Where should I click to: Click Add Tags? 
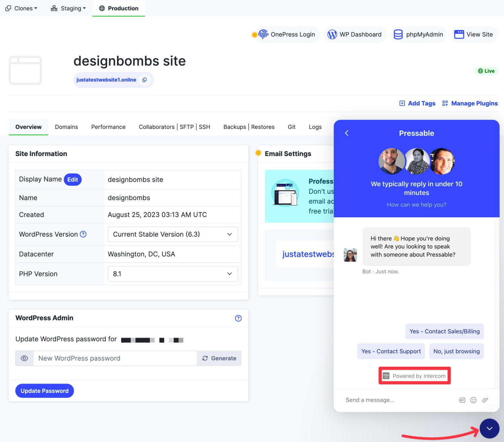417,103
